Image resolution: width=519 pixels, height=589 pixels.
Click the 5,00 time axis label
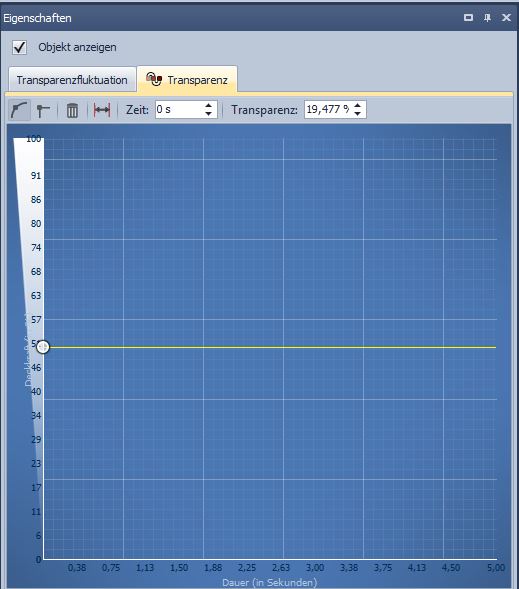point(496,568)
